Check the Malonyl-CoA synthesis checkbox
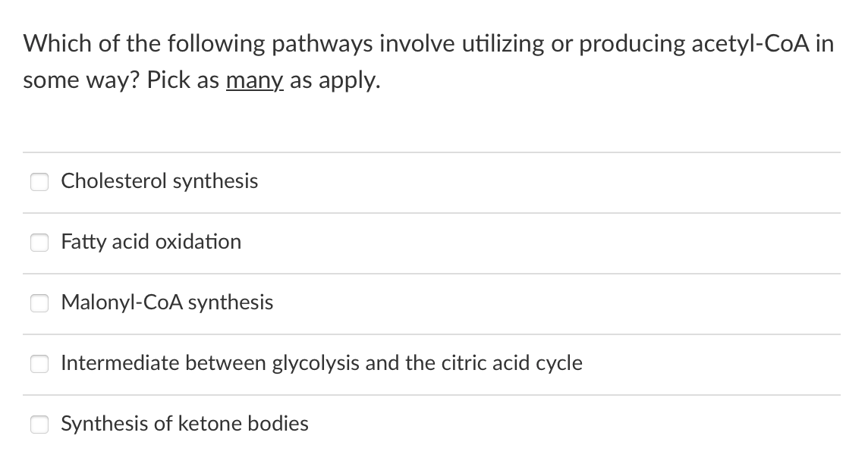The height and width of the screenshot is (464, 868). 39,303
